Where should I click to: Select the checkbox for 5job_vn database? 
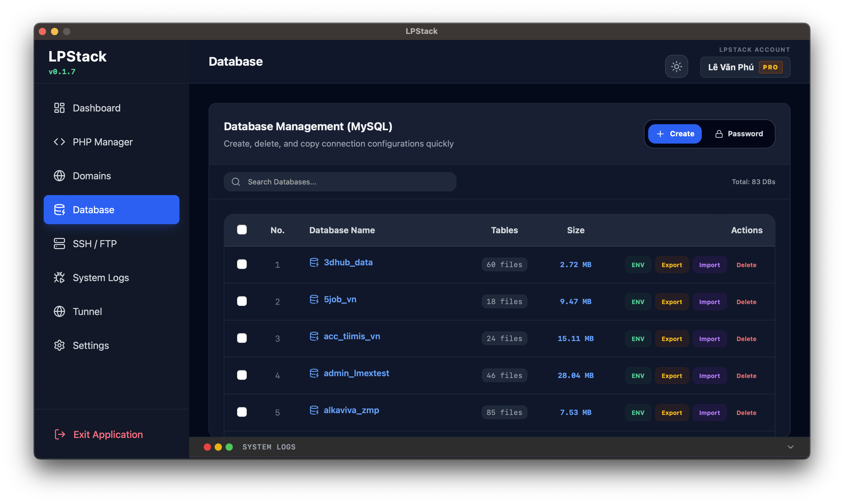pos(242,301)
